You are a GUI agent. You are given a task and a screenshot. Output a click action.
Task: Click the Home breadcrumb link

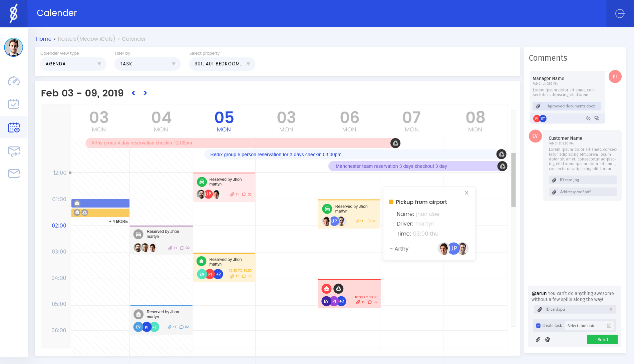coord(44,39)
